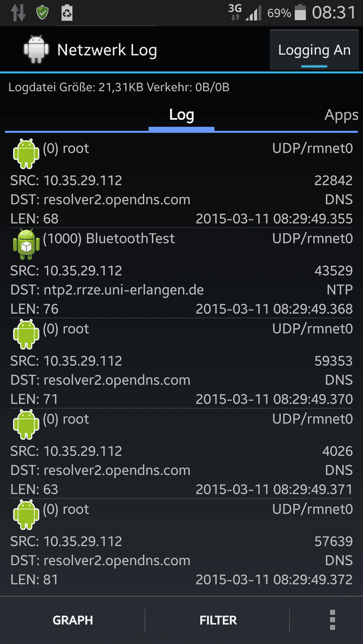The height and width of the screenshot is (644, 363).
Task: Open the three-dot overflow menu
Action: (333, 620)
